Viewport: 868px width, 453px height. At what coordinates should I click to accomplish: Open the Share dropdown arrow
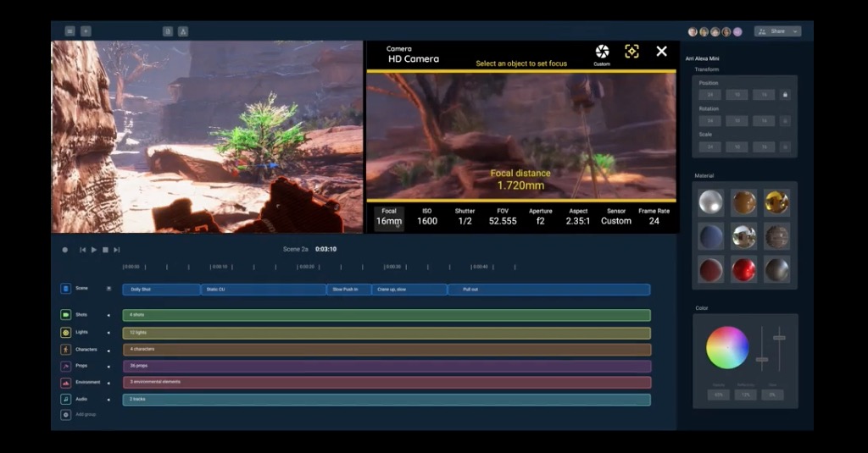(x=793, y=31)
